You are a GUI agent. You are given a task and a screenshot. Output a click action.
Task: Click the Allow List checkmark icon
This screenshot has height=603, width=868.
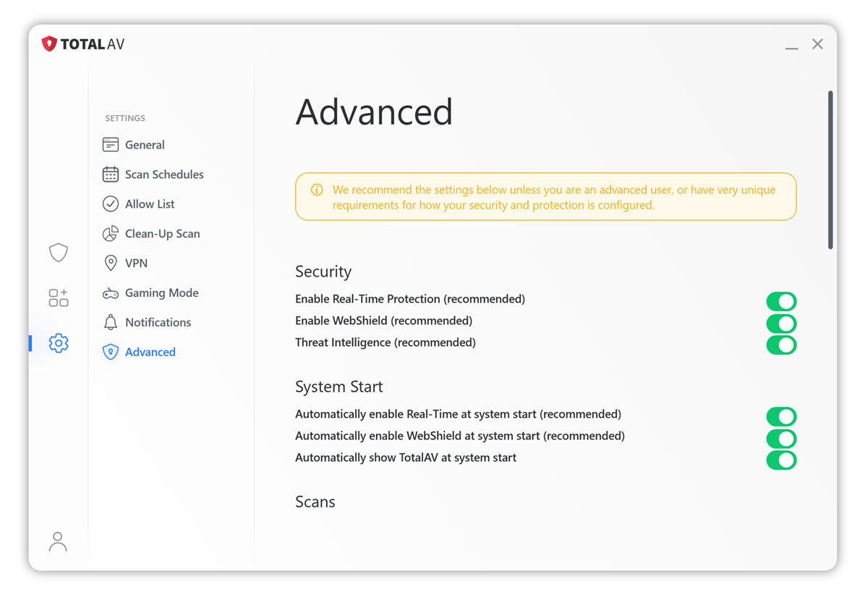click(111, 204)
